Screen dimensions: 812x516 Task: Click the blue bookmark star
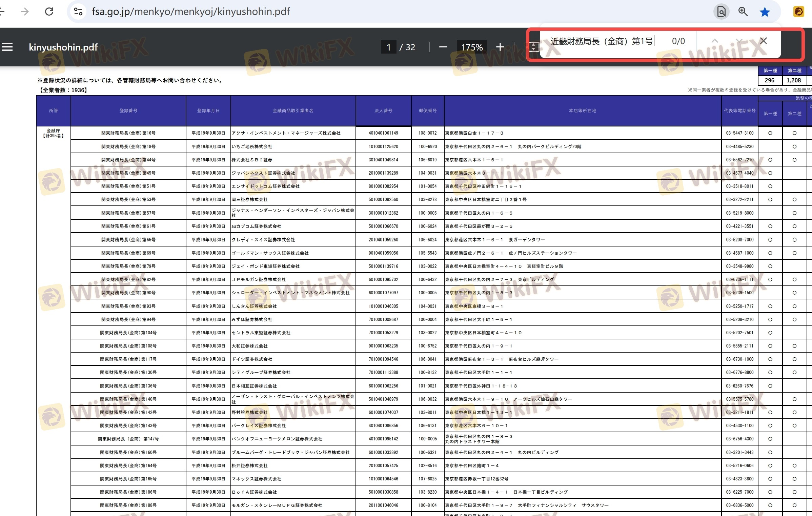(765, 12)
